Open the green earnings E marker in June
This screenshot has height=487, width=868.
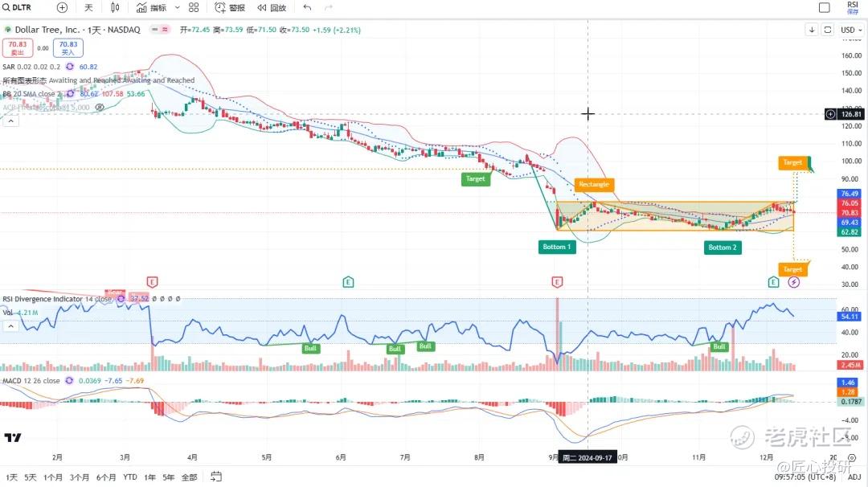pyautogui.click(x=348, y=282)
